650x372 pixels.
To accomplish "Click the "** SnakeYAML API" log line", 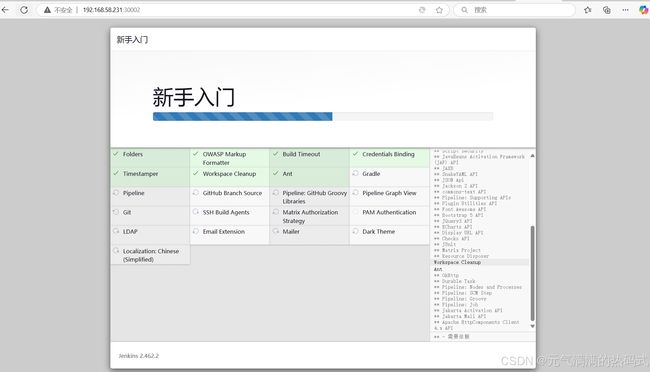I will [x=456, y=174].
